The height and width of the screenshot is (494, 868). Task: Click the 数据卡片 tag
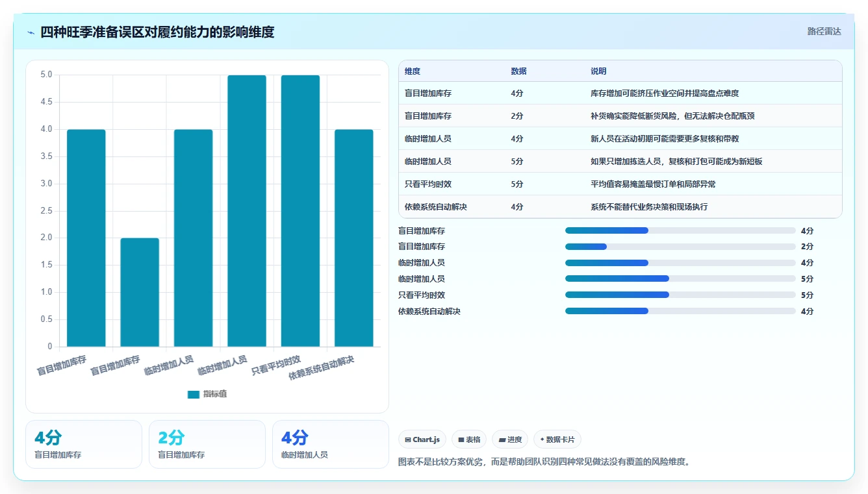click(x=557, y=439)
